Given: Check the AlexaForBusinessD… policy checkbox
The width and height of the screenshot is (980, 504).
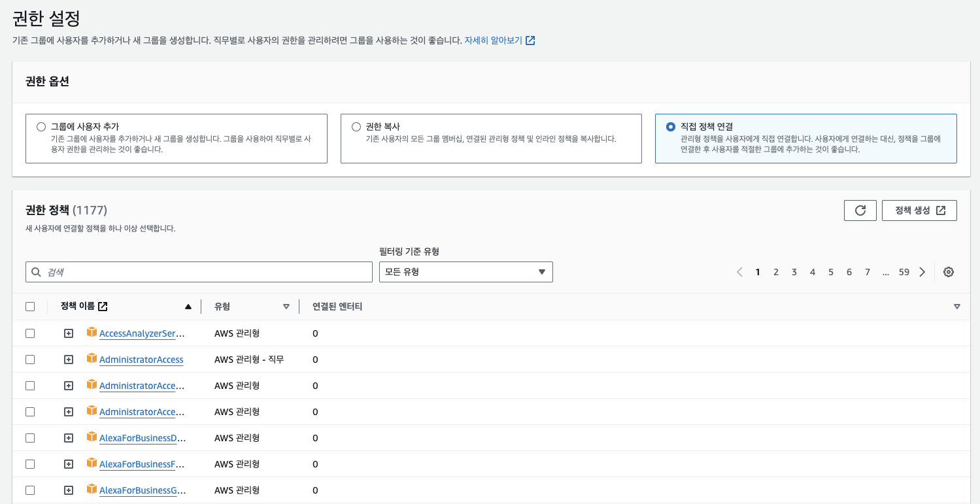Looking at the screenshot, I should (x=30, y=438).
